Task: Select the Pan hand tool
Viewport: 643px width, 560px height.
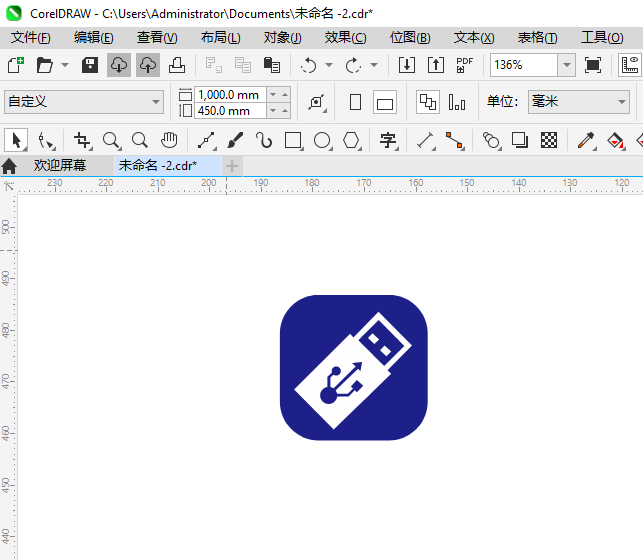Action: tap(169, 140)
